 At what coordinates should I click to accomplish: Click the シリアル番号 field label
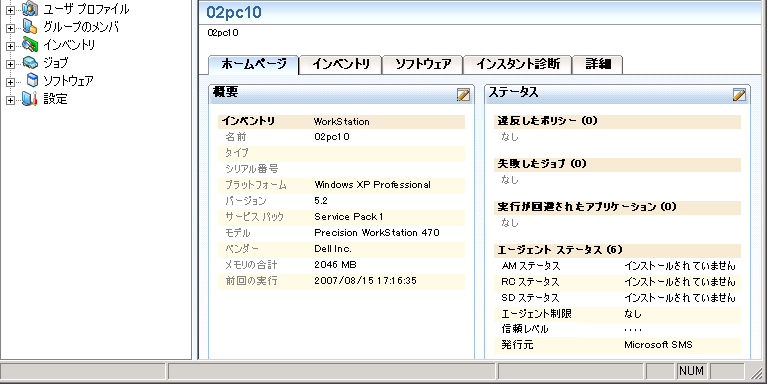(251, 169)
